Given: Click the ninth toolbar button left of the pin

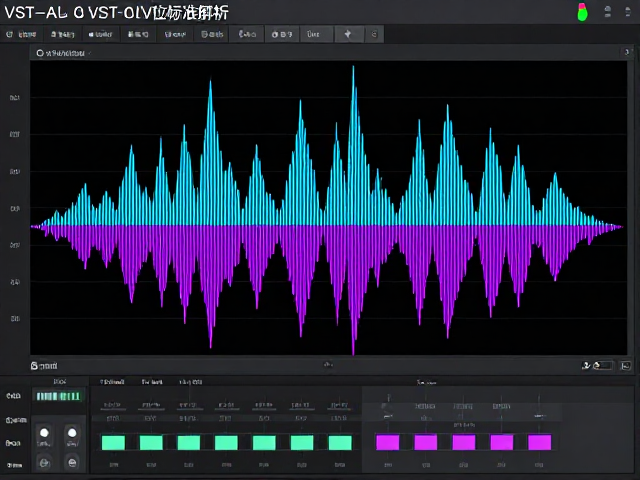Looking at the screenshot, I should (x=317, y=34).
